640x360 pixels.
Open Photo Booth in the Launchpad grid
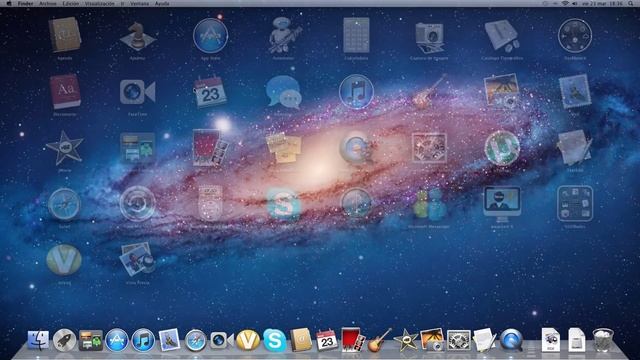210,148
